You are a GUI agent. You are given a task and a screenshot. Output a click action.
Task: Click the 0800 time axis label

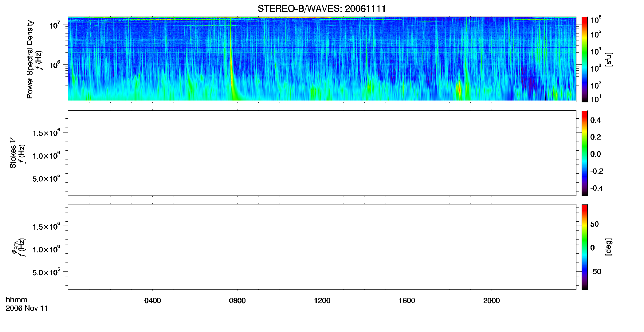(x=237, y=301)
